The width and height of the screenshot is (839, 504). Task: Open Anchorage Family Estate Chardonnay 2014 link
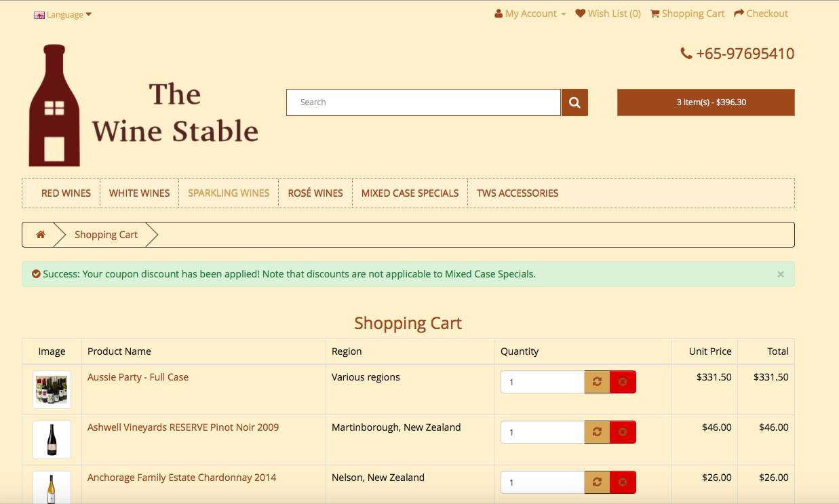pyautogui.click(x=182, y=478)
